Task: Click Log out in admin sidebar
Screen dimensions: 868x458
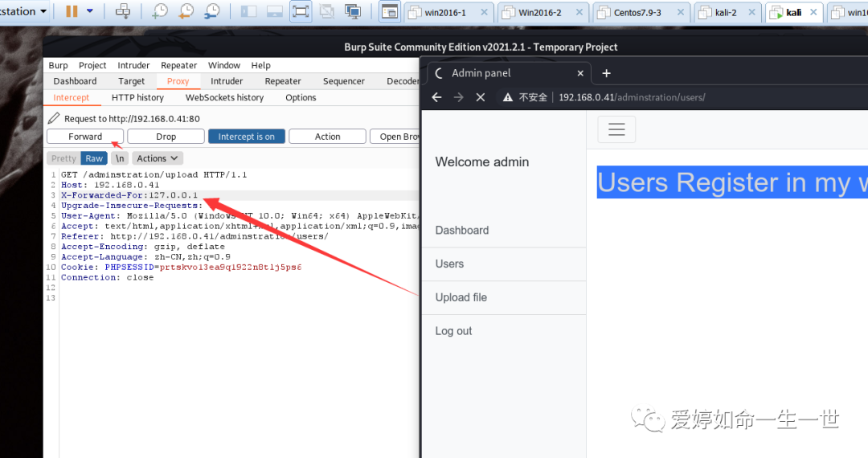Action: 452,331
